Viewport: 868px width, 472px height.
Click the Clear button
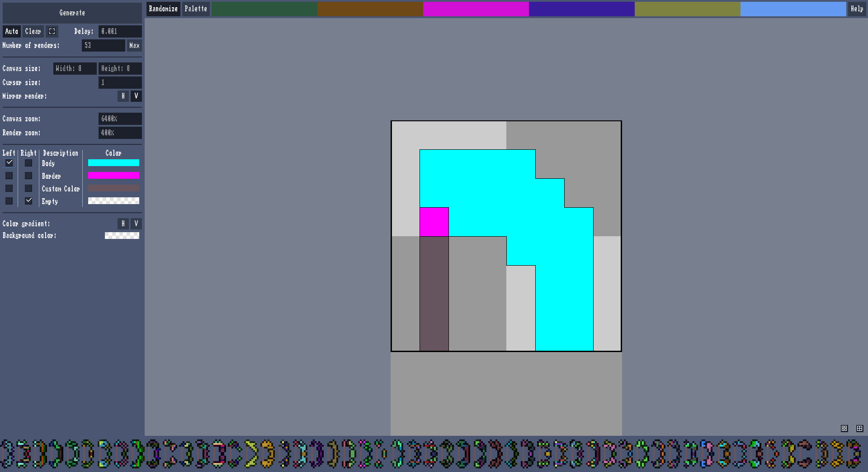point(33,31)
